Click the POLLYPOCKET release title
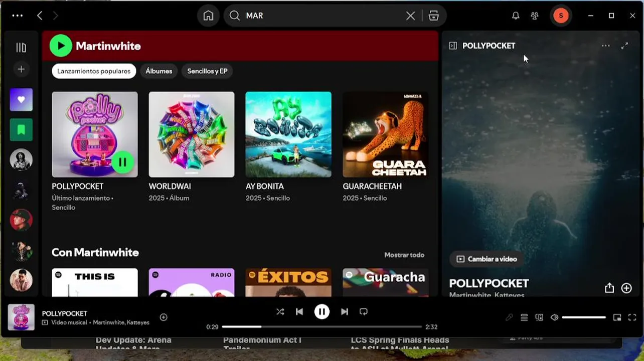 pyautogui.click(x=78, y=186)
